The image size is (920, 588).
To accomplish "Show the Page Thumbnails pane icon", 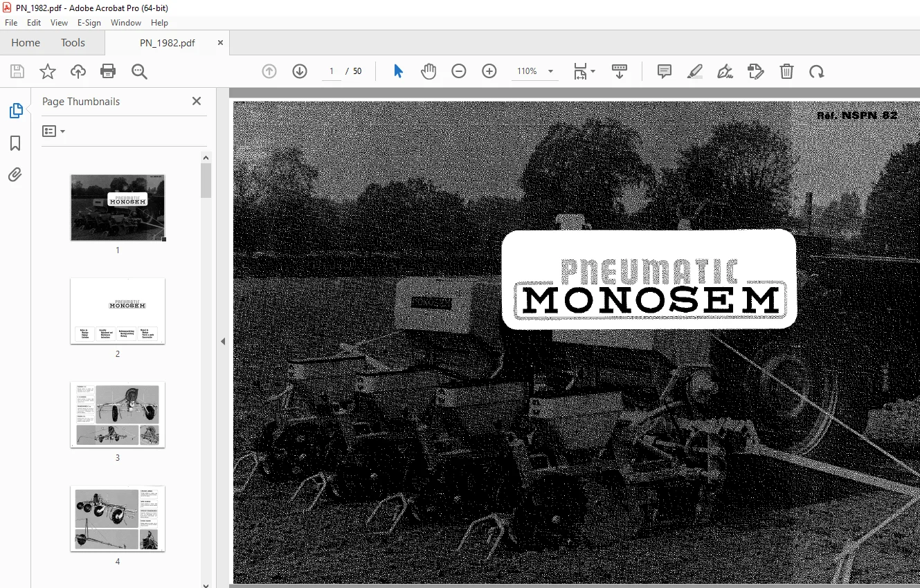I will 15,111.
